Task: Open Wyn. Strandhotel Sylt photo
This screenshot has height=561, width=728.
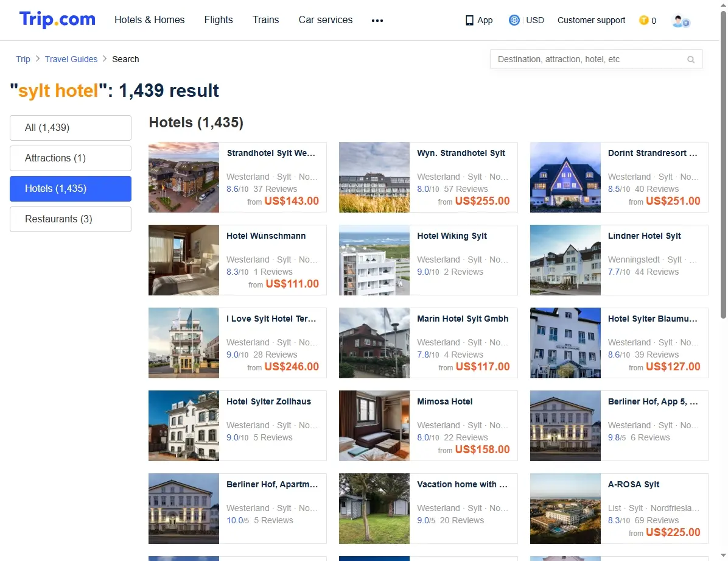Action: [374, 177]
